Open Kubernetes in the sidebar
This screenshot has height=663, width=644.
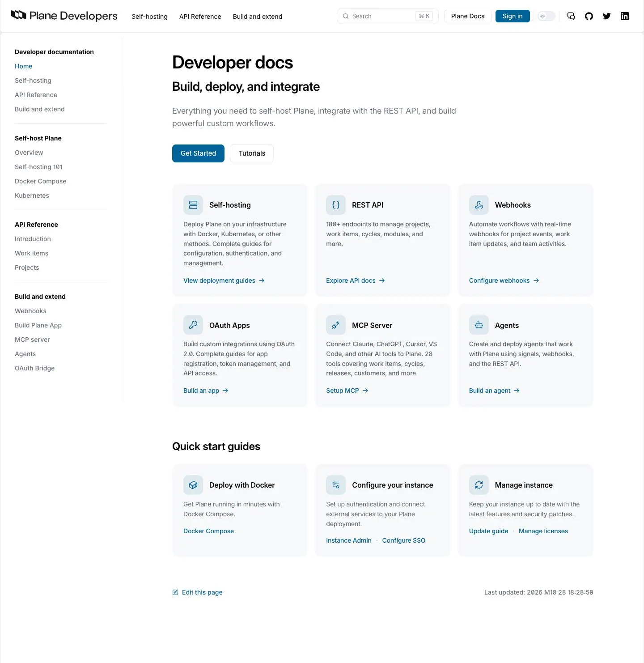32,195
